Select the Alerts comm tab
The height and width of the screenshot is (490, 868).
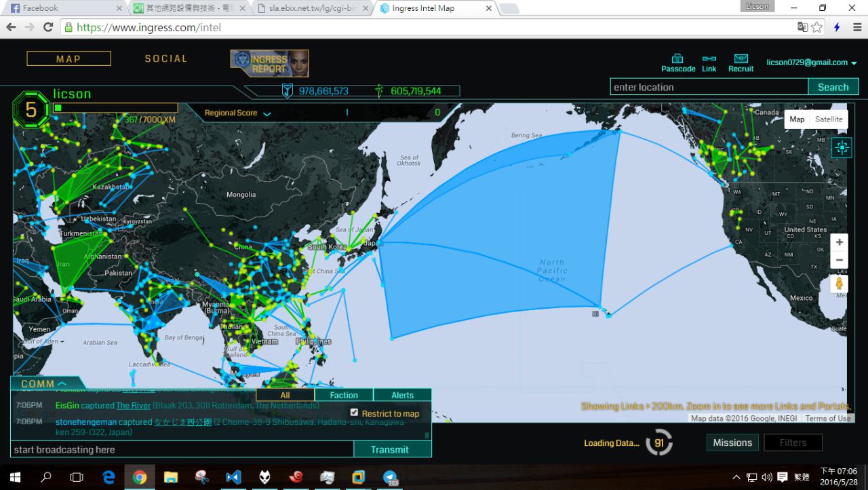(402, 395)
